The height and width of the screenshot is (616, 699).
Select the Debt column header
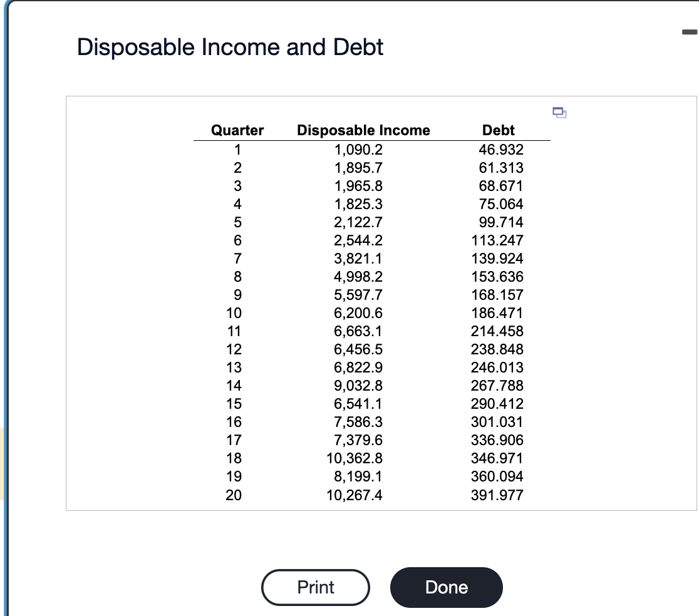tap(498, 130)
